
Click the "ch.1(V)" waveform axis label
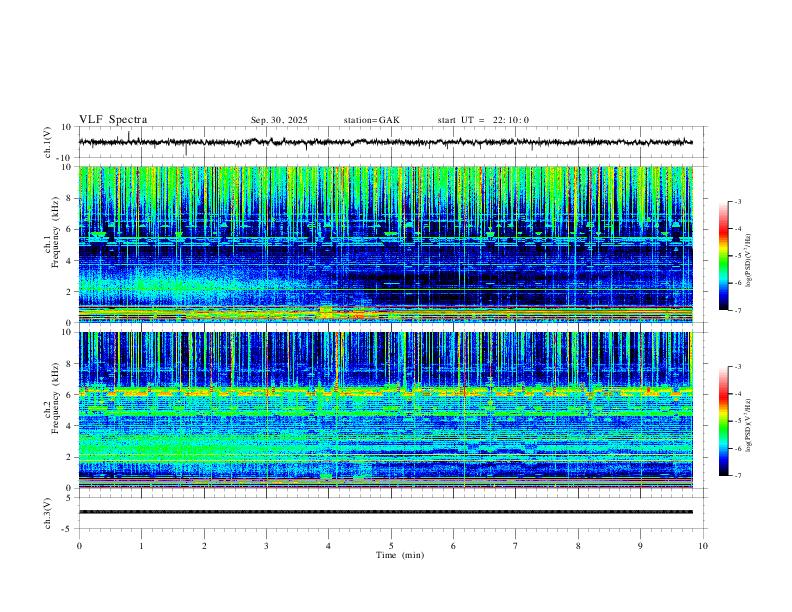tap(48, 142)
